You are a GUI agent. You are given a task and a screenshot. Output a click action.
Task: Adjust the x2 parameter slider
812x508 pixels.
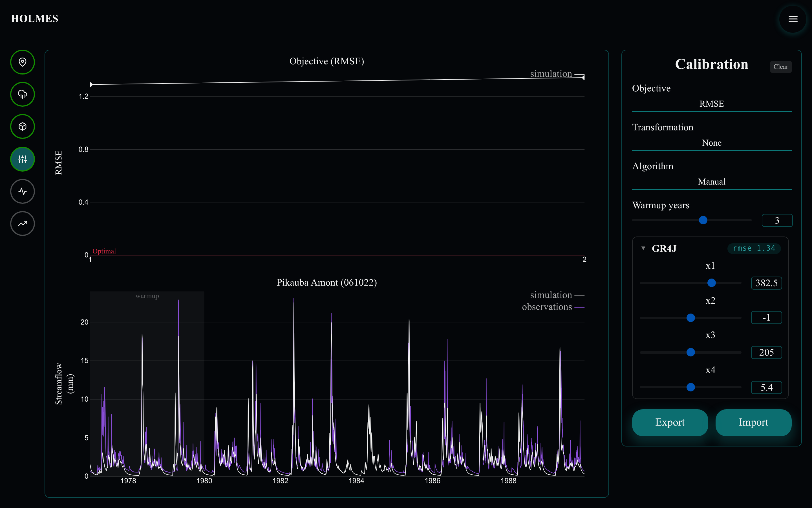click(x=690, y=318)
